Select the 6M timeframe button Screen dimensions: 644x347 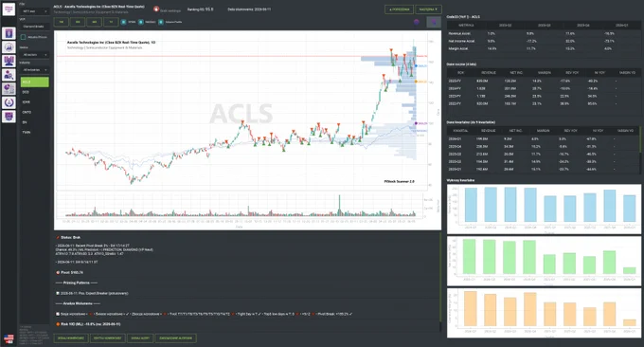(x=94, y=22)
